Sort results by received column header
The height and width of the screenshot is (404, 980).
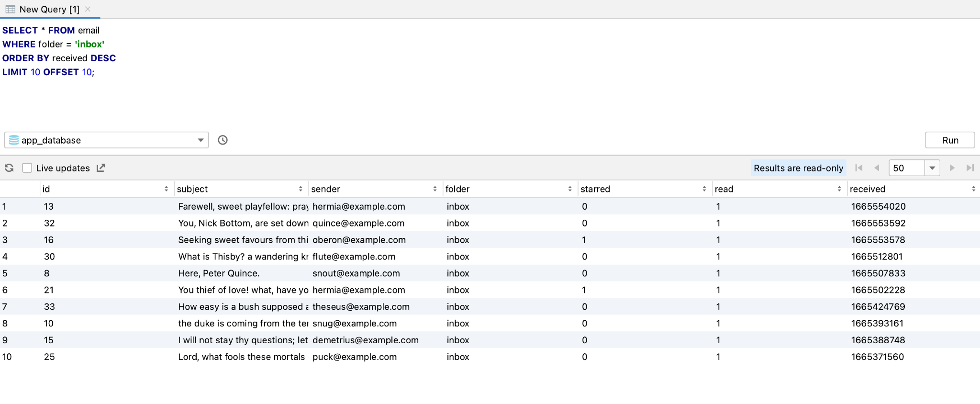[867, 189]
